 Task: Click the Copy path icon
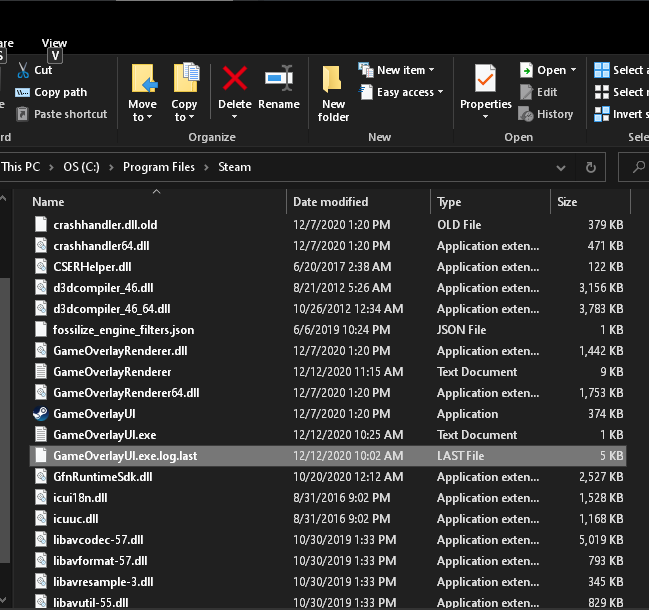pyautogui.click(x=22, y=92)
